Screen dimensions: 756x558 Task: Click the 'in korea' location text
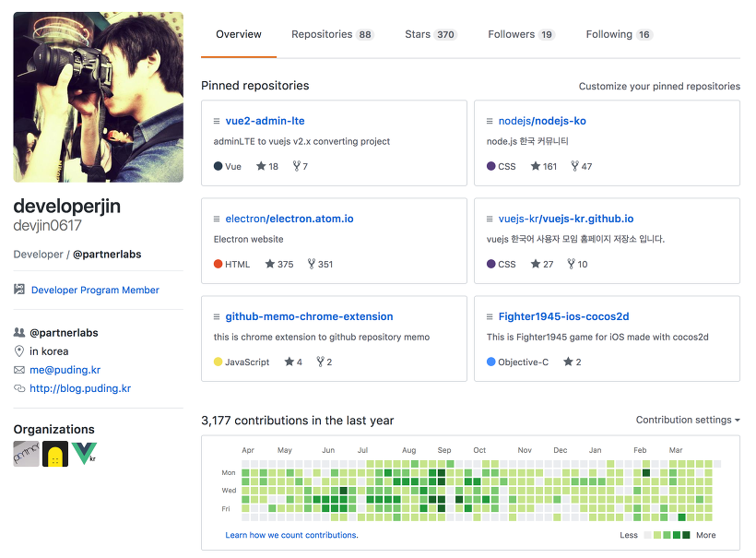coord(49,351)
